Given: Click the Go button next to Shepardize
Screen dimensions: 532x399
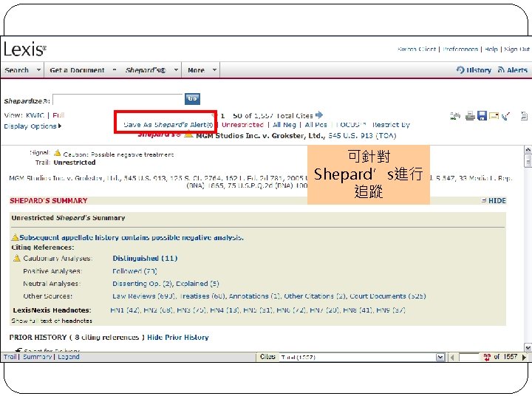Looking at the screenshot, I should coord(192,99).
